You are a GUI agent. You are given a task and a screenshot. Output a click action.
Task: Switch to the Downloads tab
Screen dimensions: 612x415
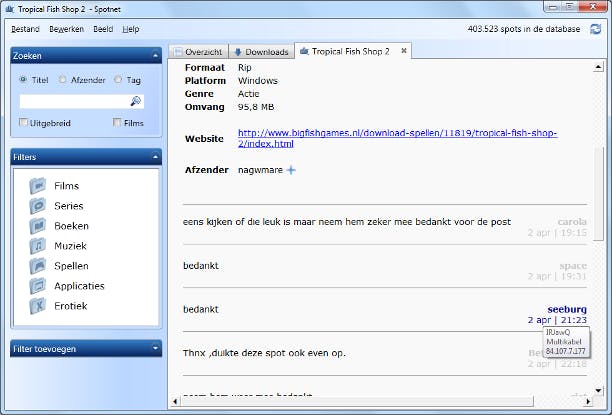[262, 52]
